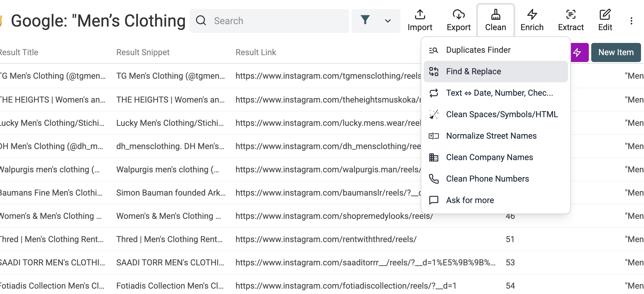644x294 pixels.
Task: Click the New Item button
Action: pos(616,52)
